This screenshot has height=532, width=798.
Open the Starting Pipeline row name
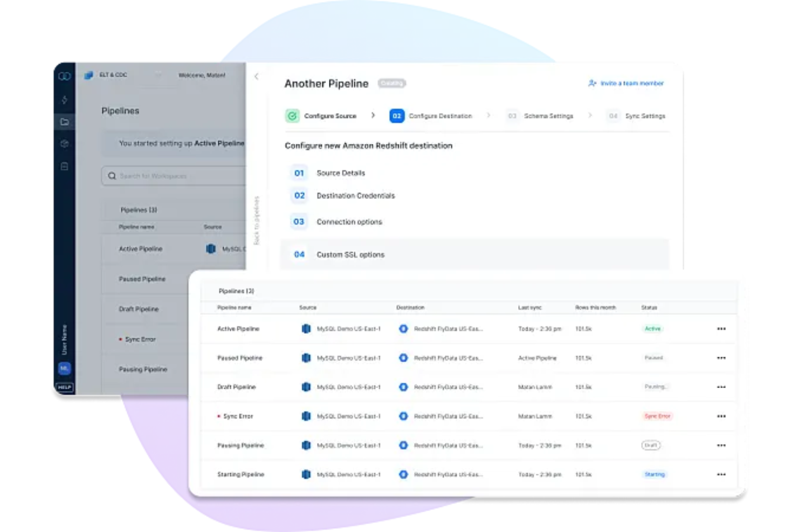pyautogui.click(x=240, y=474)
